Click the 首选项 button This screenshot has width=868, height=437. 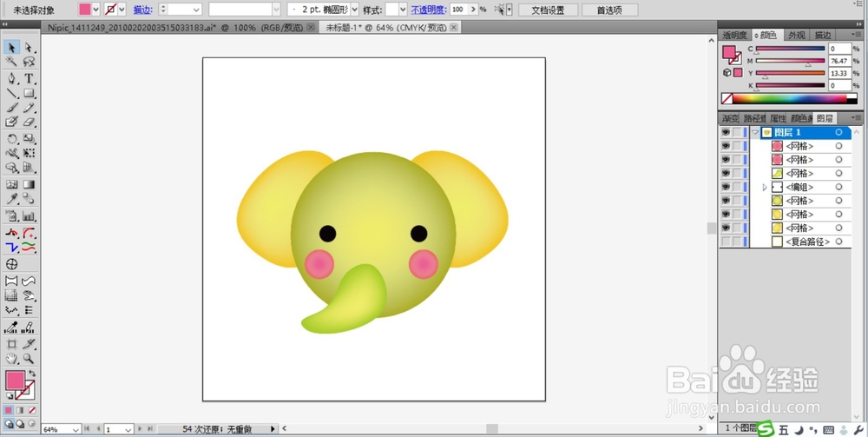click(609, 10)
